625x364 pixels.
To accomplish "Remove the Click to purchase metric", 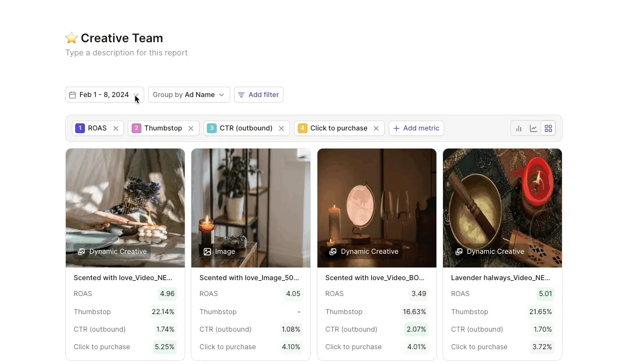I will [376, 128].
